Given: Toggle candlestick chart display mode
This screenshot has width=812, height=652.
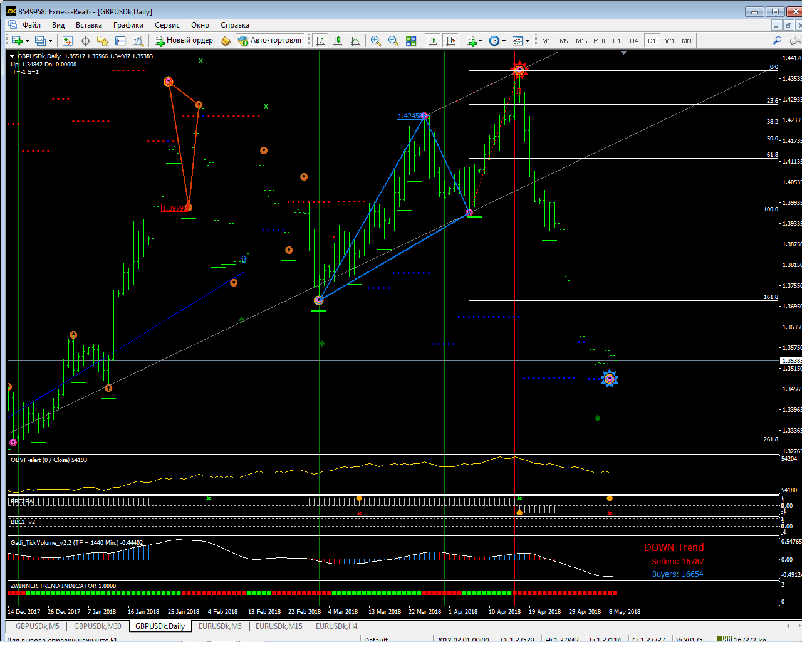Looking at the screenshot, I should tap(338, 41).
